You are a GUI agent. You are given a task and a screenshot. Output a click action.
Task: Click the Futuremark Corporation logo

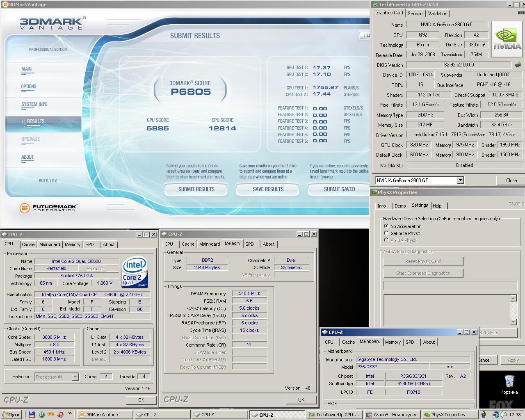(48, 208)
